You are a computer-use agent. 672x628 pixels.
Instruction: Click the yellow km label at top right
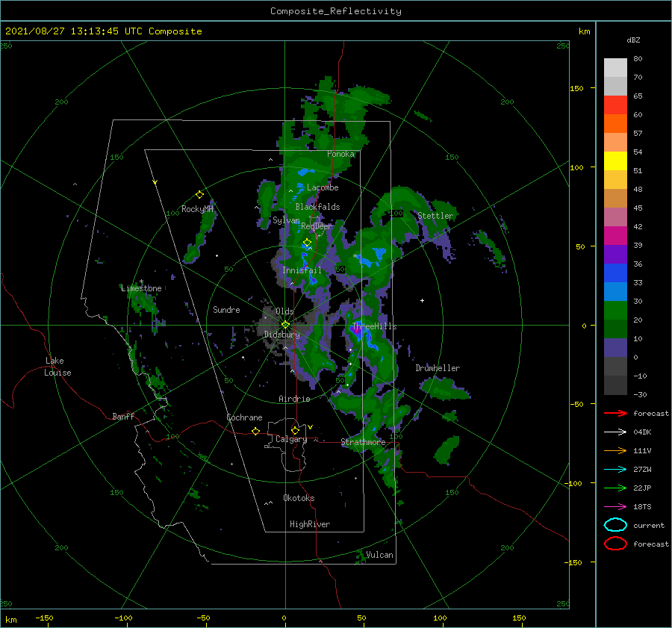[x=584, y=31]
